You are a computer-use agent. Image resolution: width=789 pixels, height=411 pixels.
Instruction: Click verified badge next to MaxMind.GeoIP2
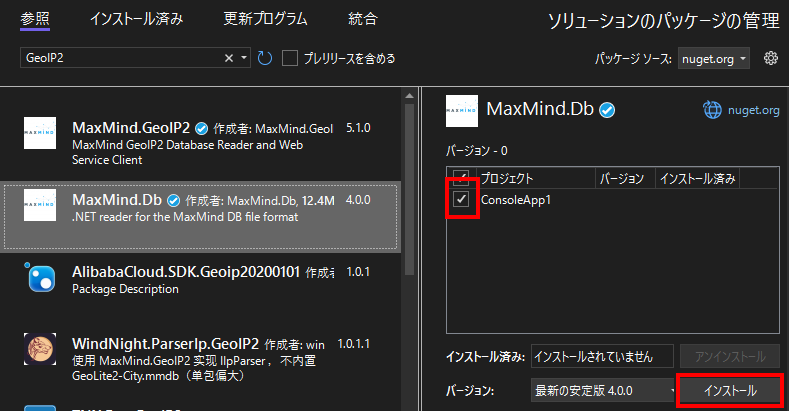click(x=201, y=129)
